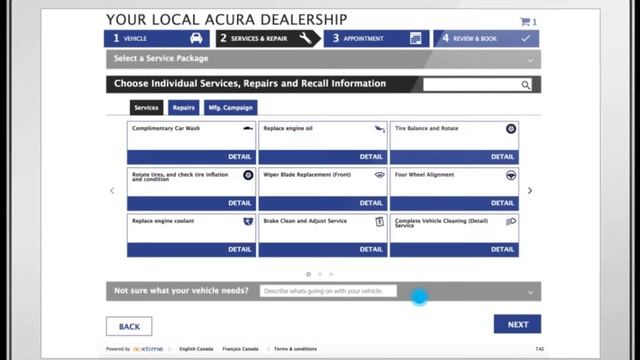This screenshot has width=640, height=360.
Task: Switch language to Français Canada
Action: 240,349
